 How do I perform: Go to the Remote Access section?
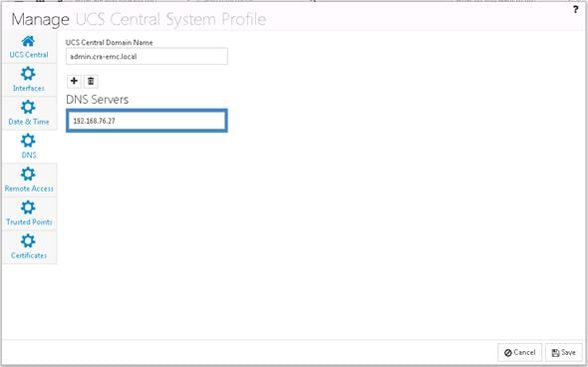pyautogui.click(x=29, y=180)
